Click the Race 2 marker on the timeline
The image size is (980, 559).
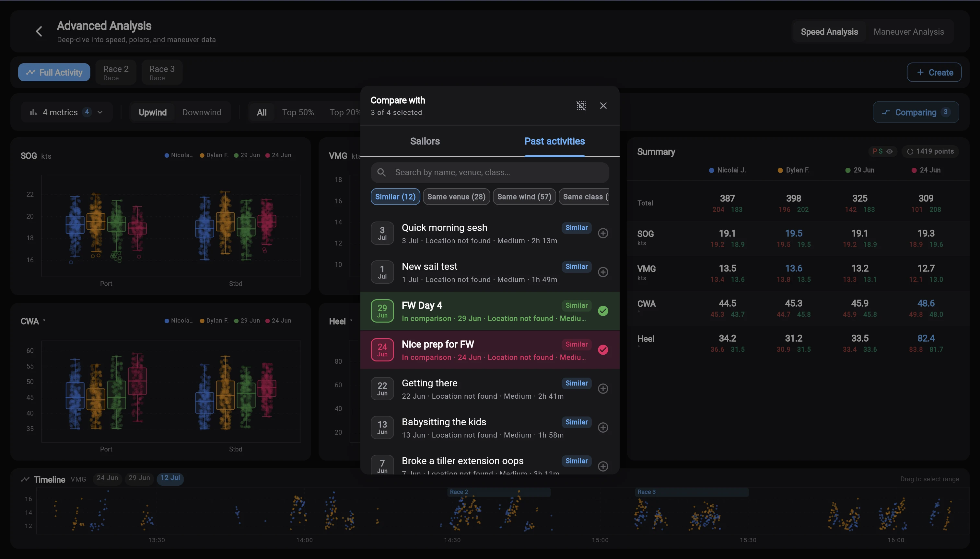[x=499, y=492]
